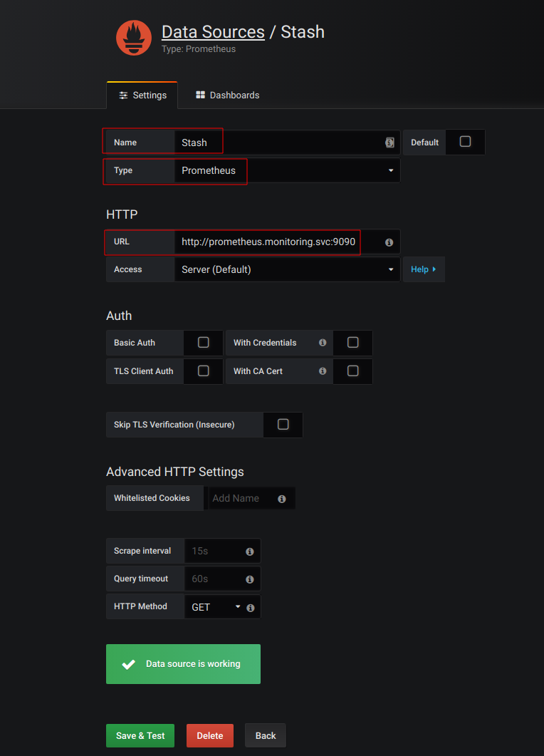Click the Whitelisted Cookies Add Name field
544x756 pixels.
click(251, 498)
